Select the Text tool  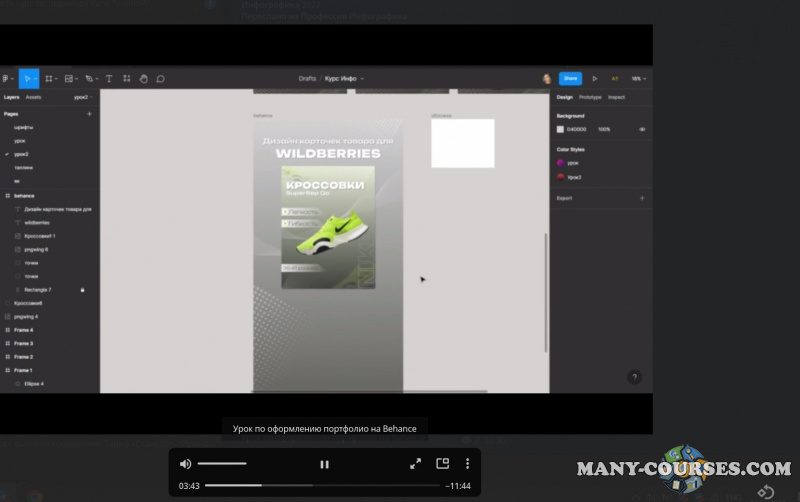(109, 78)
